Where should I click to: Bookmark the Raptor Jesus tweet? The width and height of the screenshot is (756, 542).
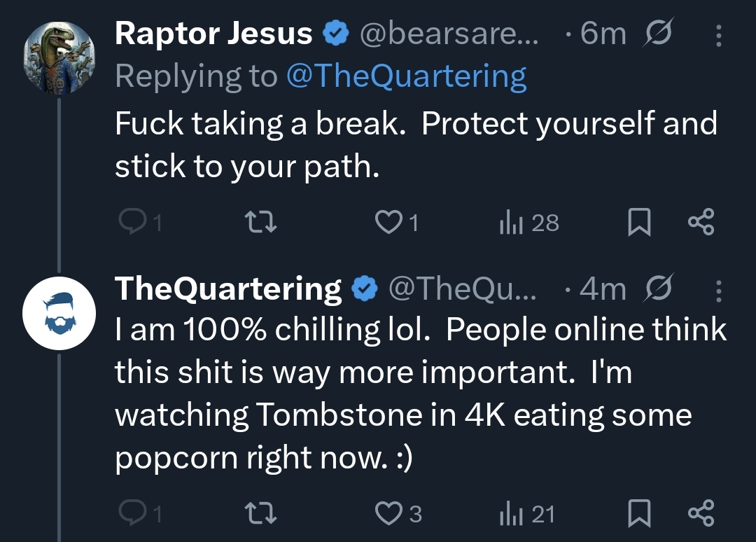coord(639,222)
